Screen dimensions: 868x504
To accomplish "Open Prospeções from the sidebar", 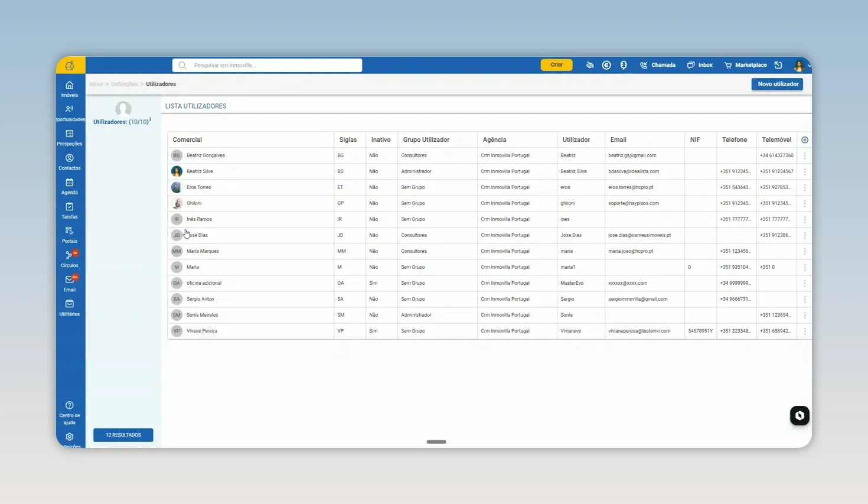I will (x=70, y=138).
